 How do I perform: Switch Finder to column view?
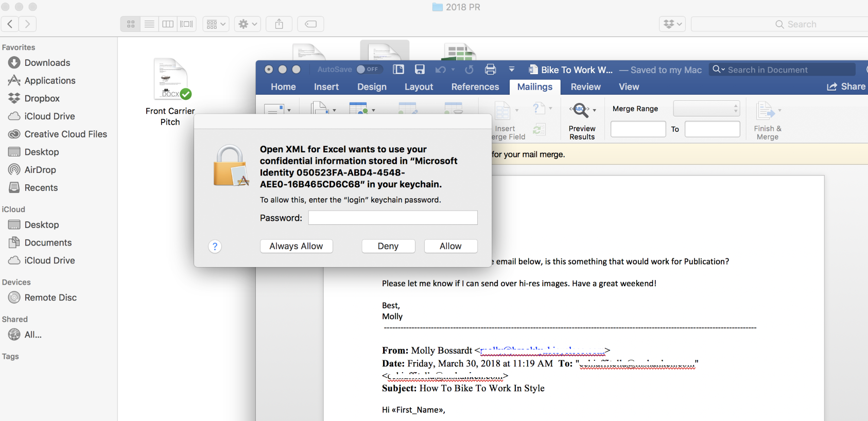[168, 24]
